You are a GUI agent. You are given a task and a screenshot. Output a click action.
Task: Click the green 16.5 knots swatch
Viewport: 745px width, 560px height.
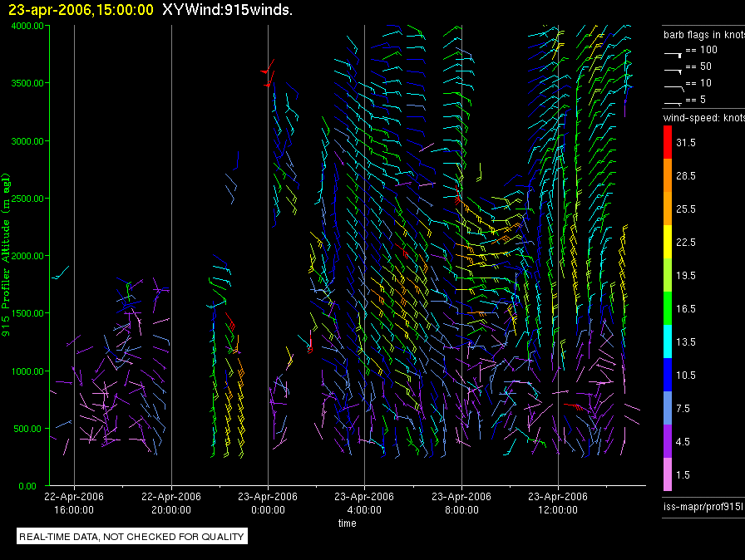(668, 308)
